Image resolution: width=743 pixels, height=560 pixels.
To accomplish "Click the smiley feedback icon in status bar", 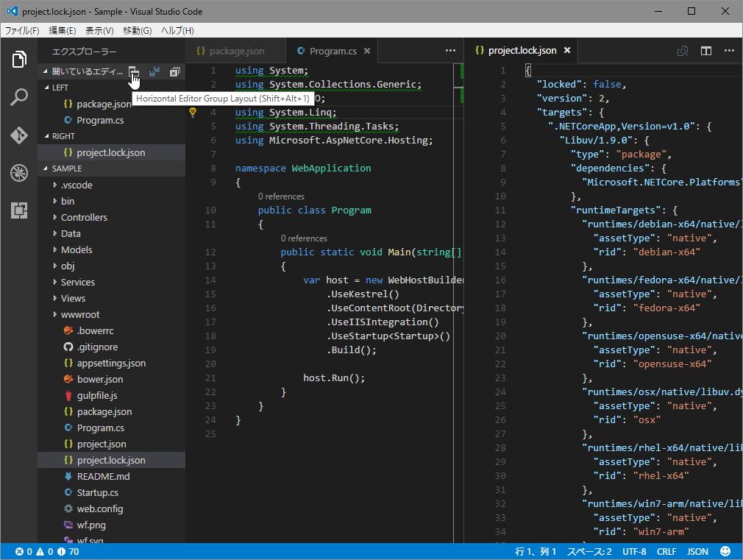I will (x=725, y=551).
